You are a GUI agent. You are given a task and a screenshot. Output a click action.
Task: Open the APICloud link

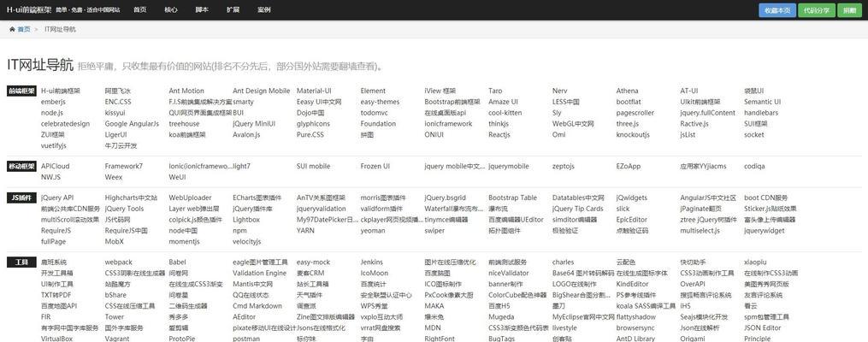(x=56, y=166)
